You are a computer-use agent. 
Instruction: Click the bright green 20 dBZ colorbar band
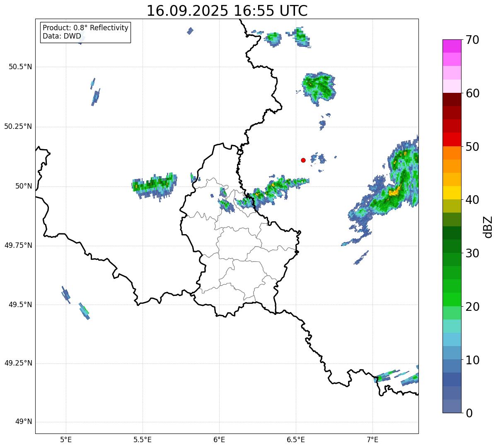tap(452, 299)
